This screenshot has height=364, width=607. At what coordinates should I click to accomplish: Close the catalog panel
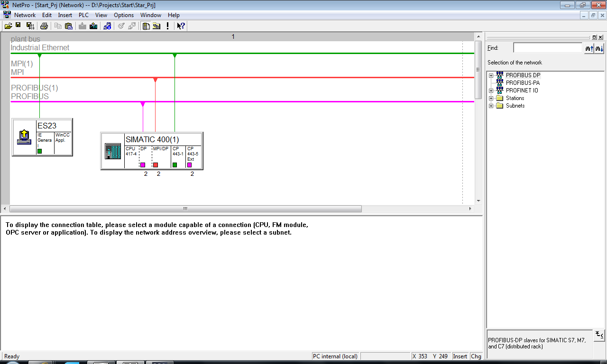click(x=601, y=37)
